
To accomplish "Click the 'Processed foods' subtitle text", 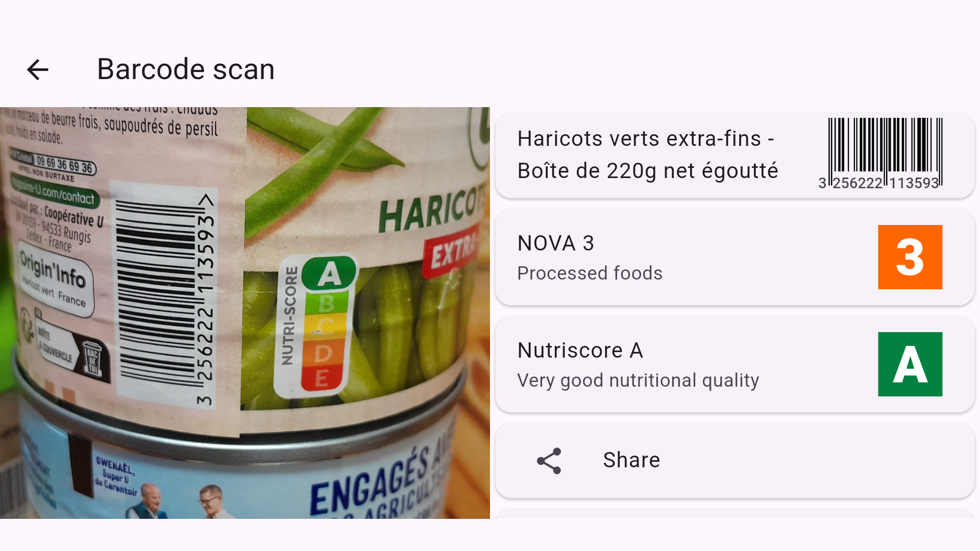I will (590, 273).
